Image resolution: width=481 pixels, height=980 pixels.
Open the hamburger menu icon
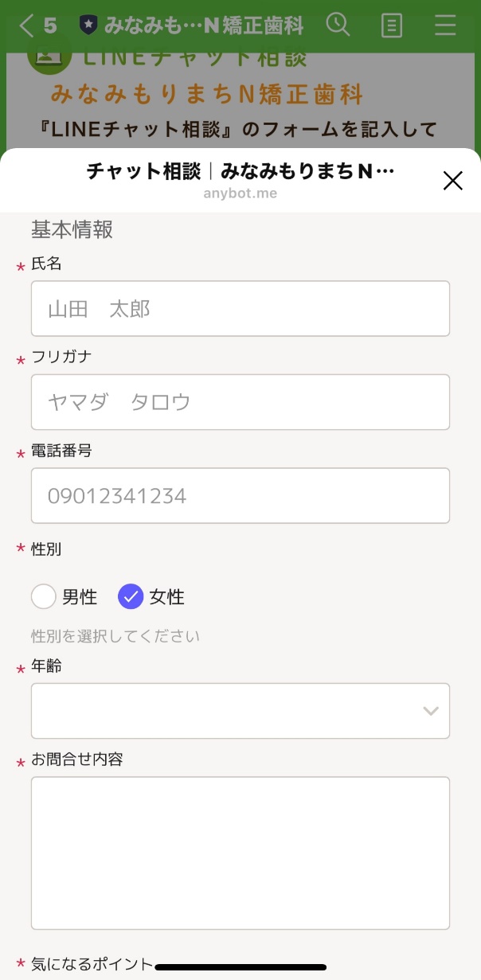click(445, 25)
